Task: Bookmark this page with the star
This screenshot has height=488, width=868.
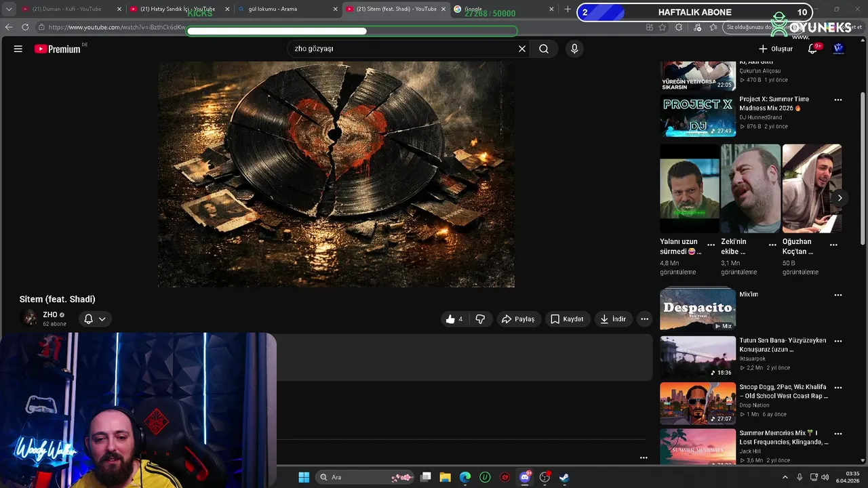Action: (663, 27)
